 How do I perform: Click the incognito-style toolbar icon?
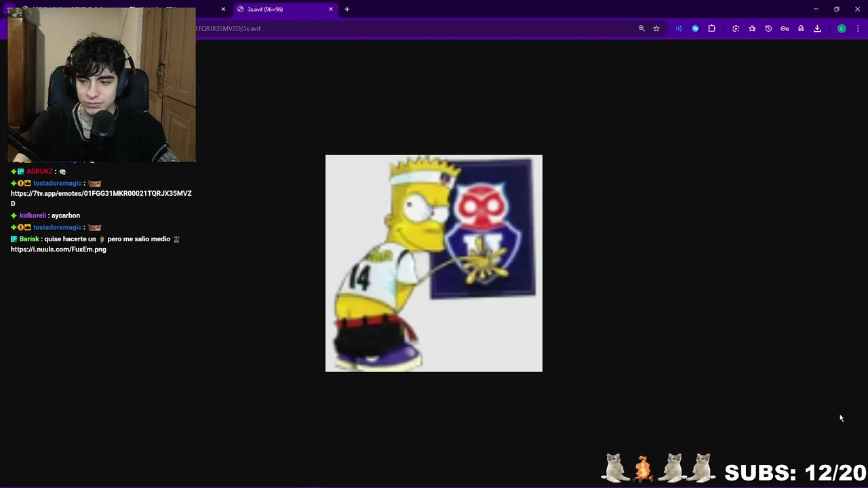[801, 28]
